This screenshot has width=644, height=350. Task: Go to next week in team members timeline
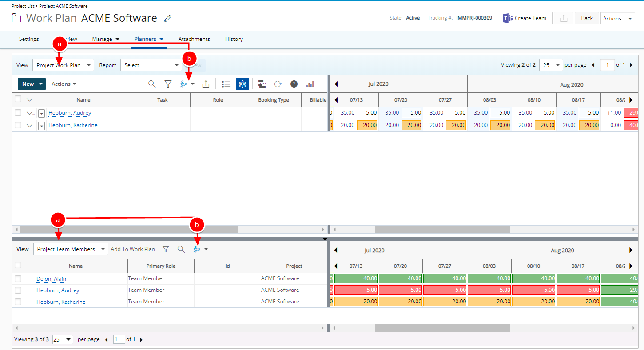click(631, 266)
